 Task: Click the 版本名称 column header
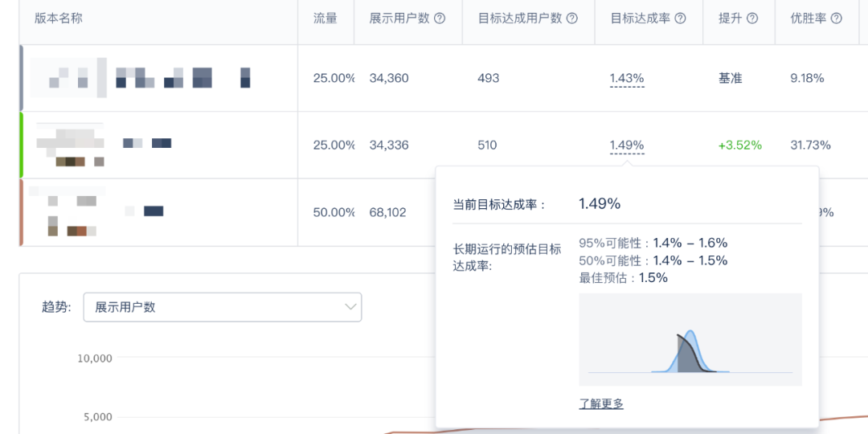tap(59, 18)
